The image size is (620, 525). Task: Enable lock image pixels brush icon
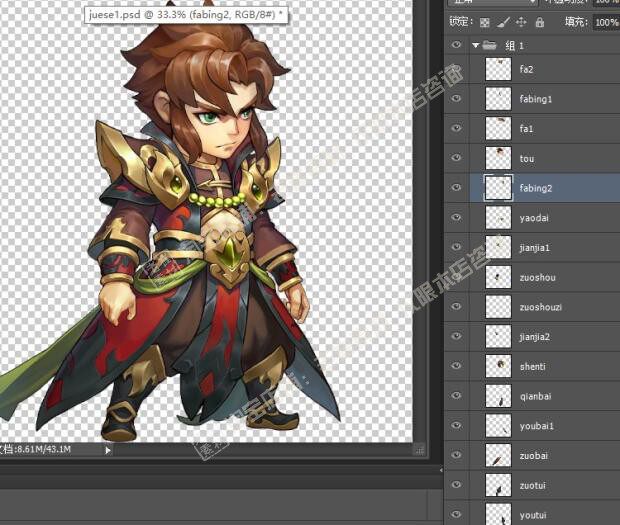(503, 22)
